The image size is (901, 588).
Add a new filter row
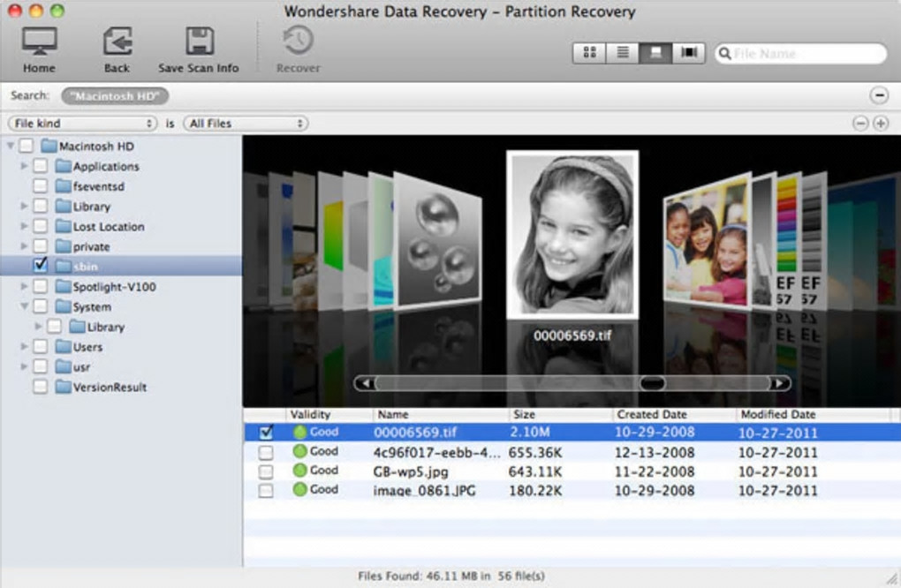point(881,123)
